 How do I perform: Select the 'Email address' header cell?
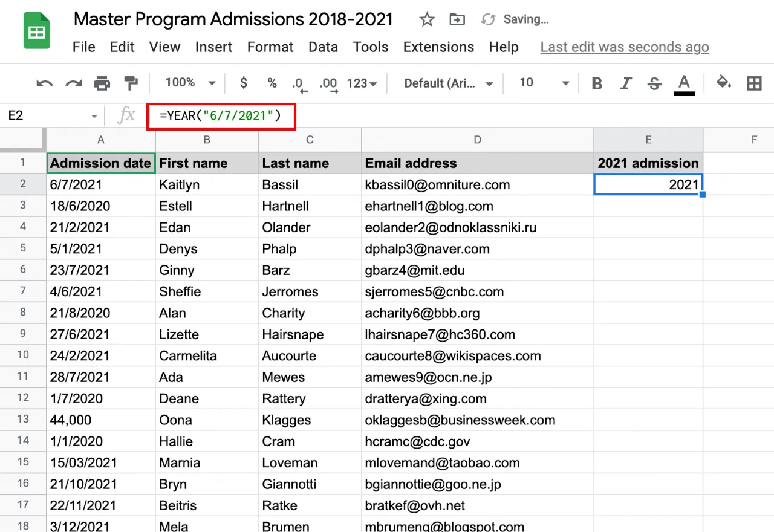(477, 163)
